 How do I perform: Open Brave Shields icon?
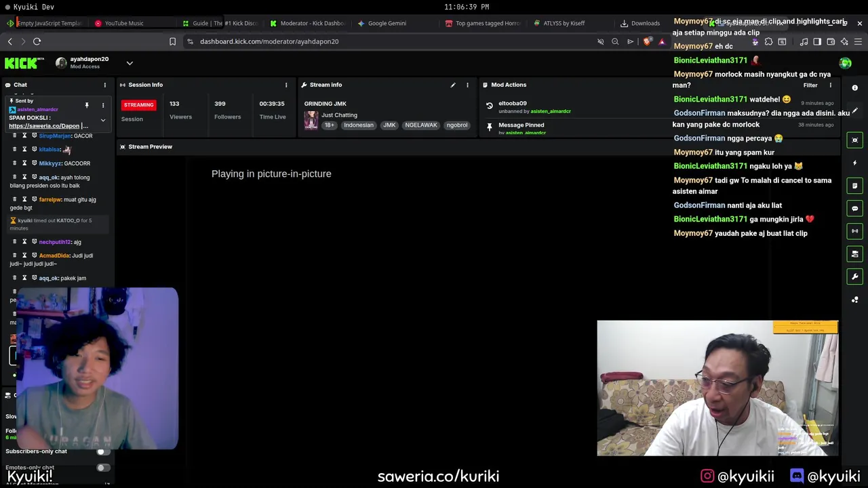coord(647,41)
